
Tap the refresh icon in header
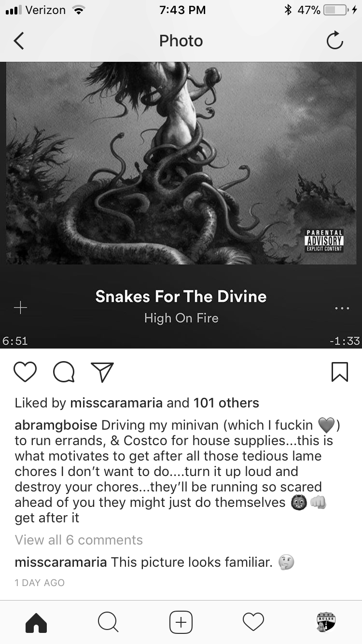coord(334,41)
